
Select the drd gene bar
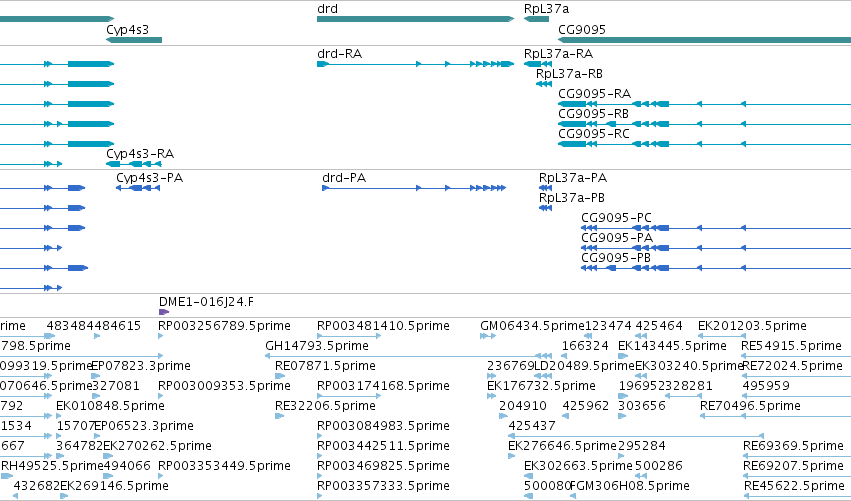(x=415, y=19)
